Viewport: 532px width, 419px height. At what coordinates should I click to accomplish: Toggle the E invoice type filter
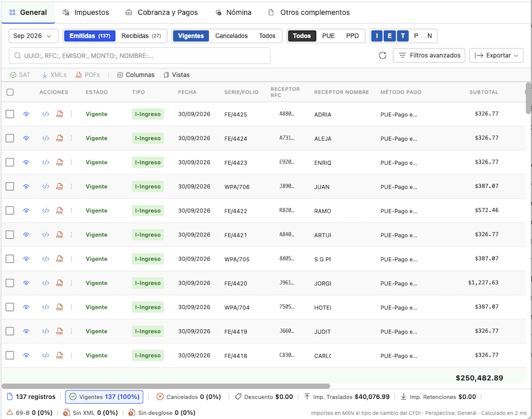pyautogui.click(x=390, y=36)
